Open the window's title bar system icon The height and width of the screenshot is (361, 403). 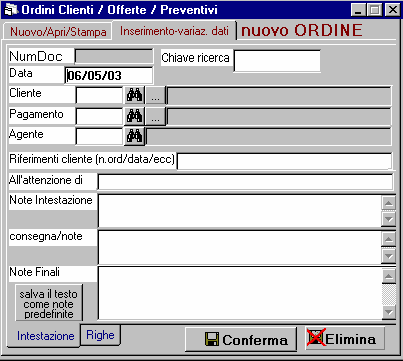click(11, 10)
